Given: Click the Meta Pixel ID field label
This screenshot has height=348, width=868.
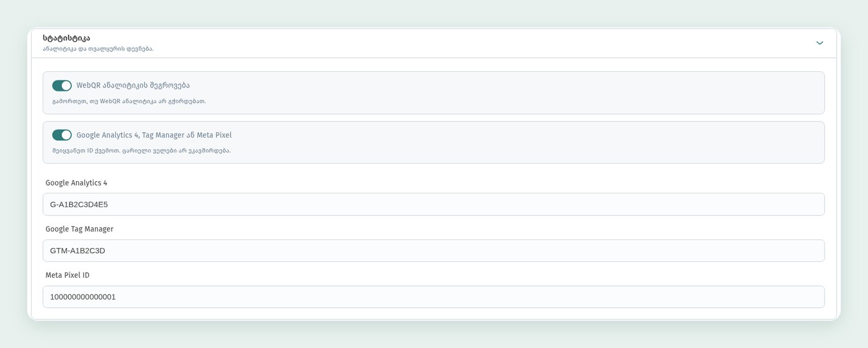Looking at the screenshot, I should (x=68, y=275).
